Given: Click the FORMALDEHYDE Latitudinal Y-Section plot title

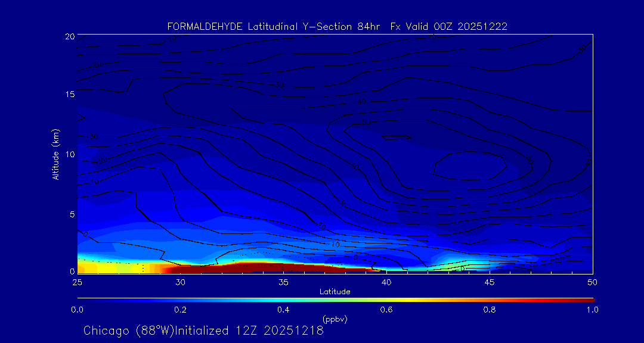Looking at the screenshot, I should 337,27.
